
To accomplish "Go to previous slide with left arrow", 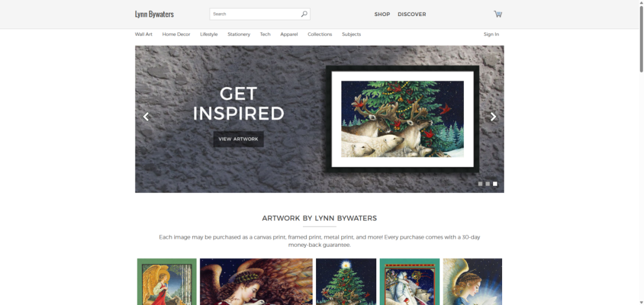I will point(146,117).
